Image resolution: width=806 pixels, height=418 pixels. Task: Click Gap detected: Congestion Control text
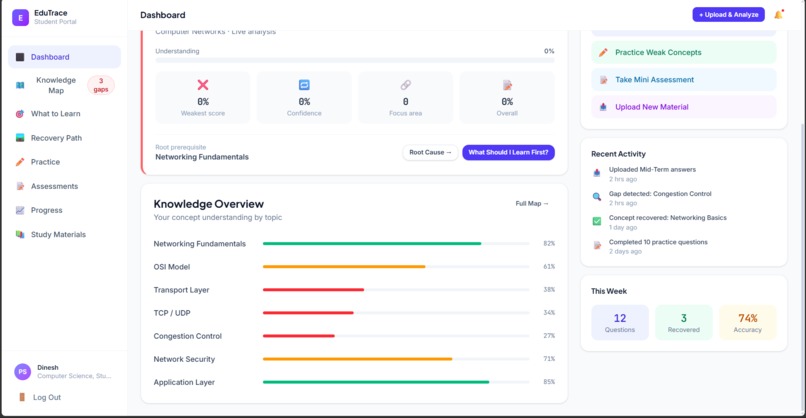coord(660,194)
